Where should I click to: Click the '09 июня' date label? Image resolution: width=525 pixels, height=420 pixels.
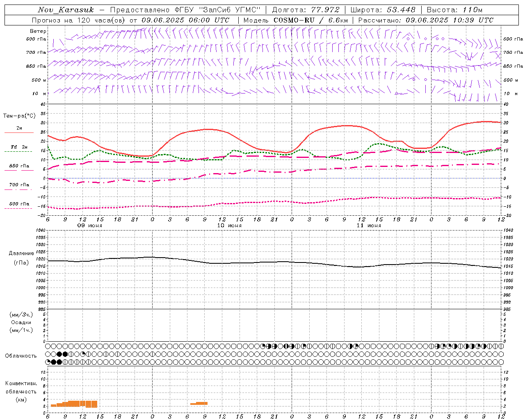tap(90, 226)
